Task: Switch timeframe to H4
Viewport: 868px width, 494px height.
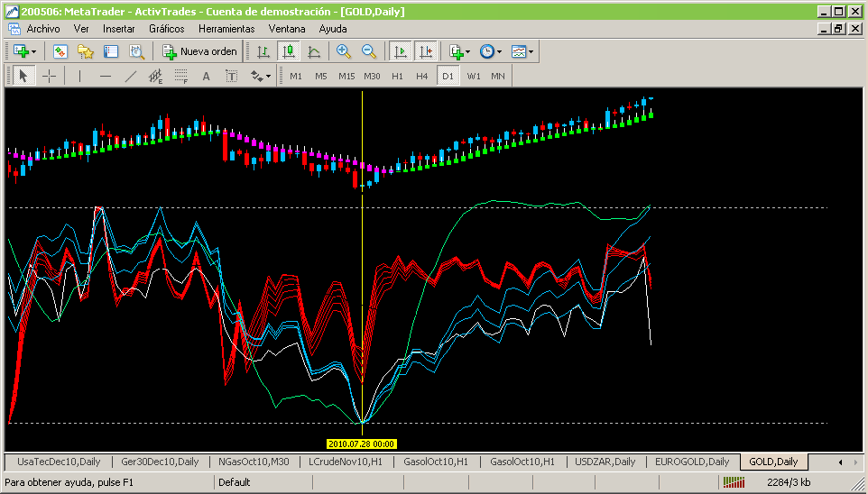Action: [x=421, y=76]
